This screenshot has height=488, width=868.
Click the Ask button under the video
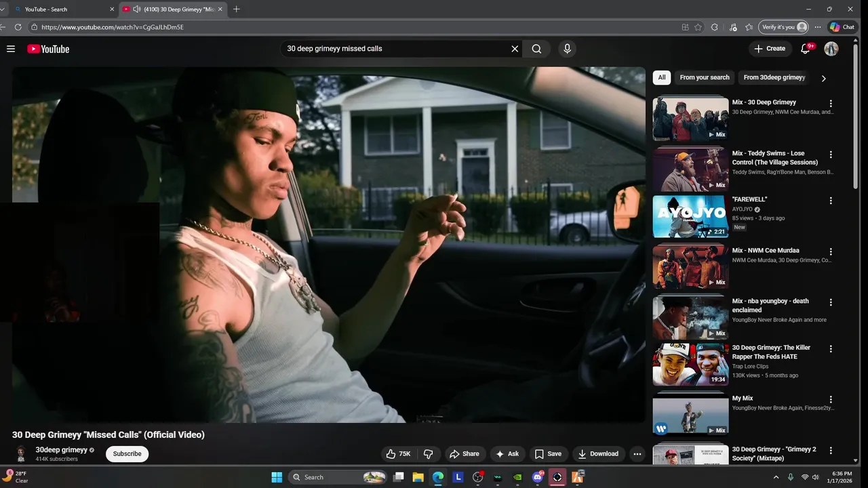click(507, 454)
